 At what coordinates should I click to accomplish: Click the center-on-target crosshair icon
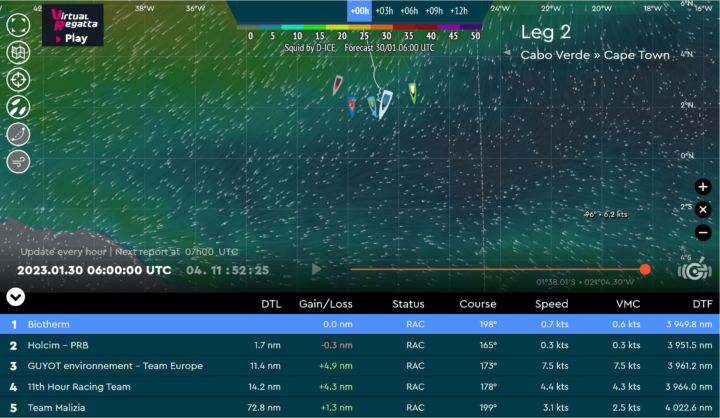pyautogui.click(x=18, y=80)
